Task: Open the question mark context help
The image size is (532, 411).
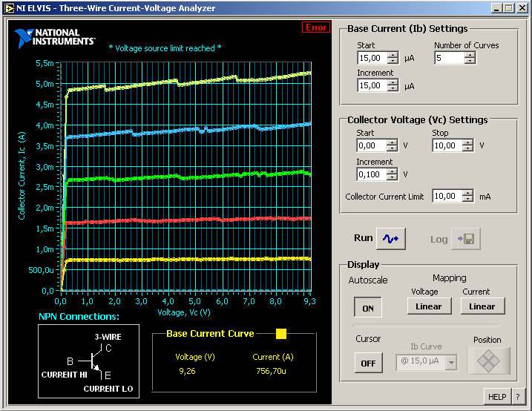Action: [518, 397]
